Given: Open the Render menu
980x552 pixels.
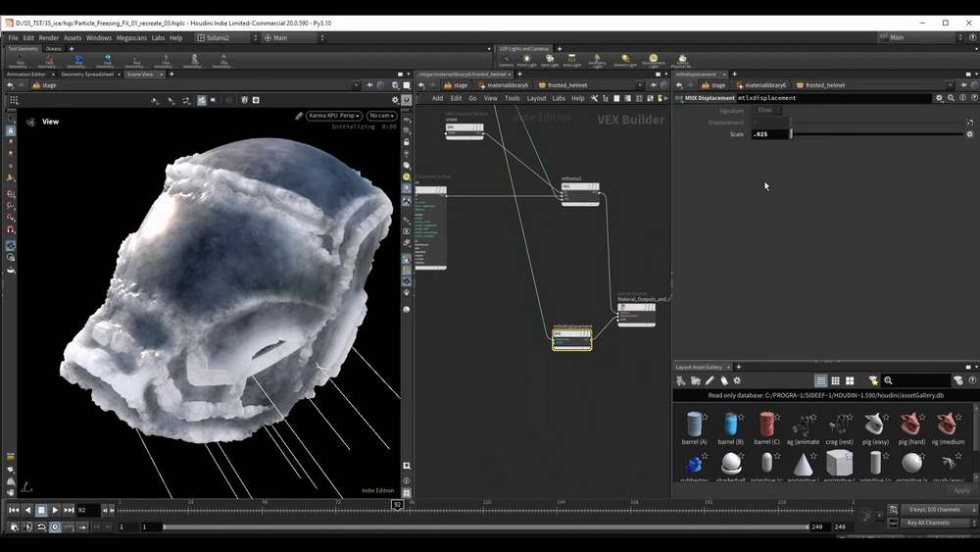Looking at the screenshot, I should click(49, 38).
